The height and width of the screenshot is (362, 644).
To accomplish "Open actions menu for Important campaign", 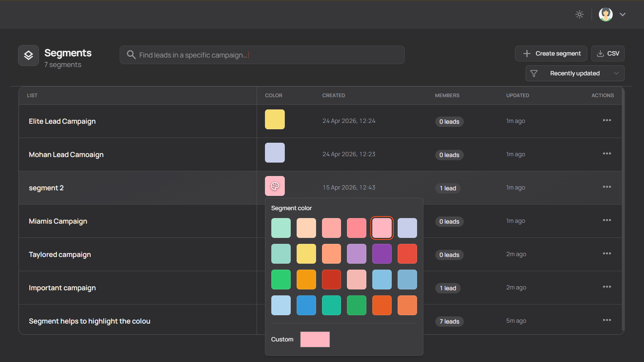I will pyautogui.click(x=607, y=287).
